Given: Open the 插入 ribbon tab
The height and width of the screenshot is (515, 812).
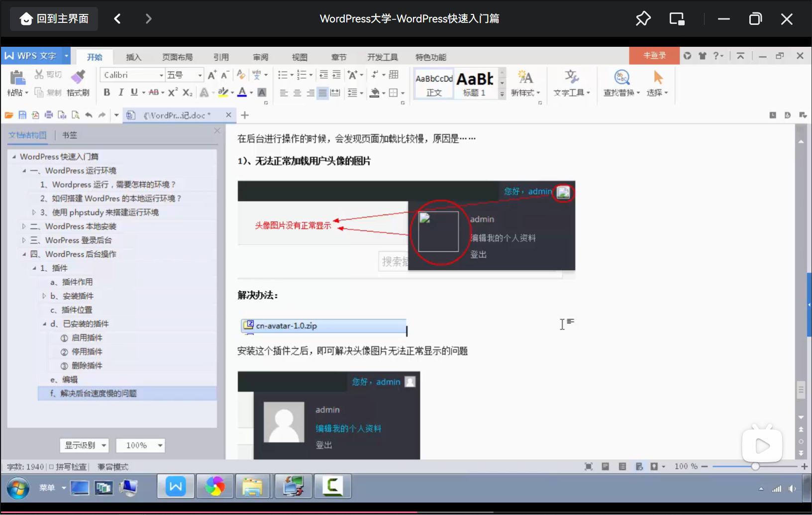Looking at the screenshot, I should tap(133, 57).
